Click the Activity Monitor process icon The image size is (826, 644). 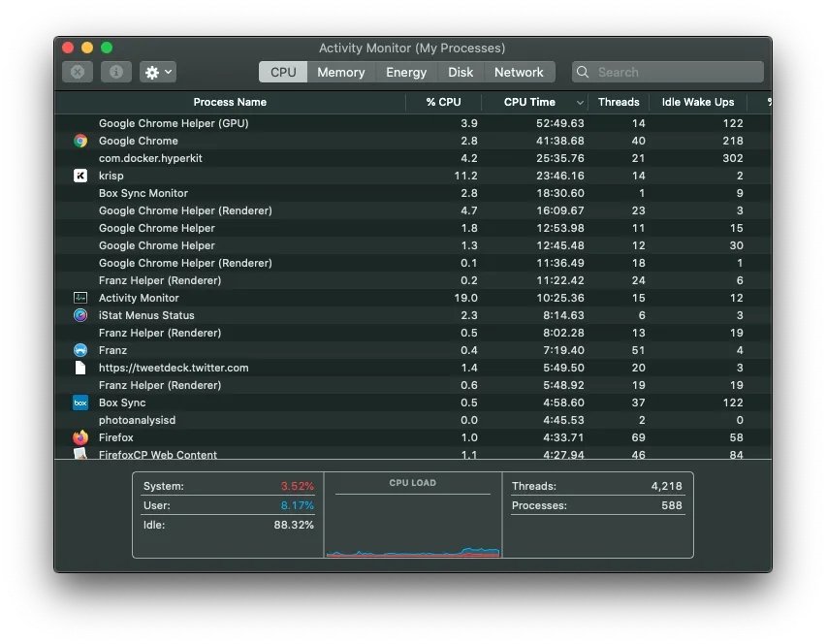pyautogui.click(x=80, y=298)
